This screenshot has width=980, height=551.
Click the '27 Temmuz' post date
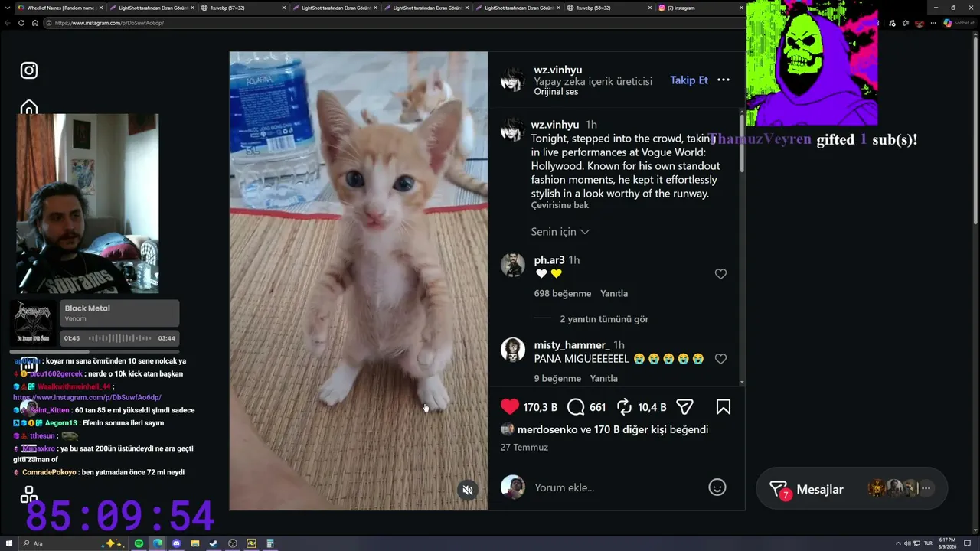point(524,448)
